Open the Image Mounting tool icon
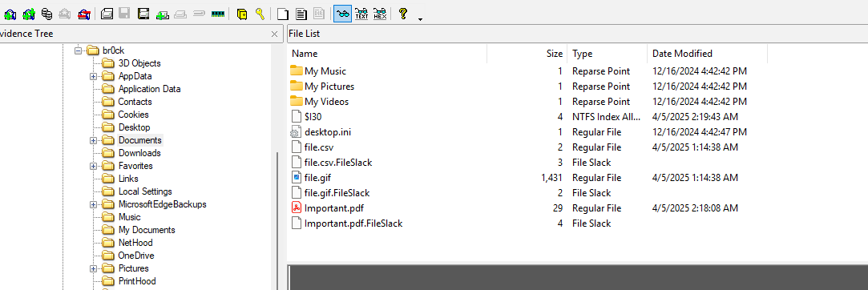Screen dimensions: 868x290 click(x=47, y=14)
